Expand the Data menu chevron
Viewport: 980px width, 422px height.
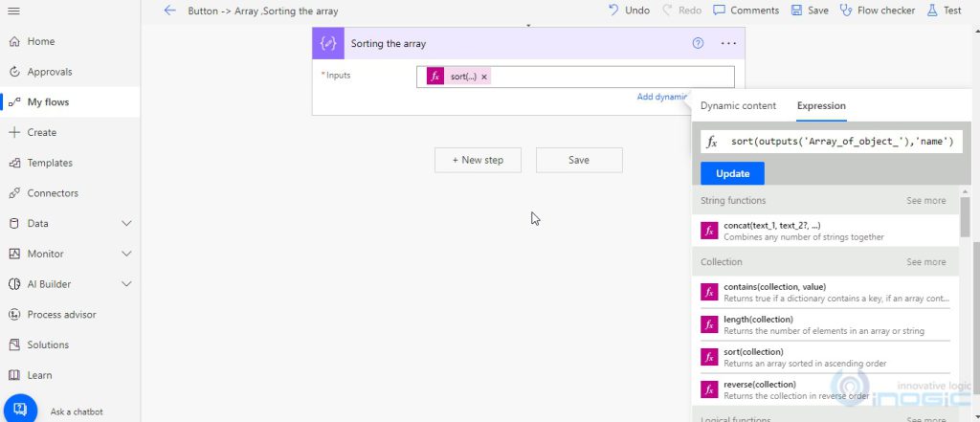pos(126,224)
